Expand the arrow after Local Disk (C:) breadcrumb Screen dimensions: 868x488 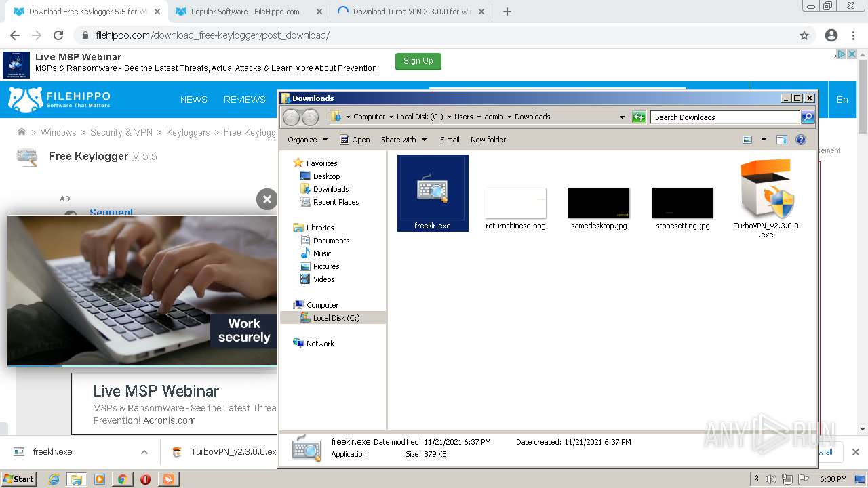[x=449, y=117]
